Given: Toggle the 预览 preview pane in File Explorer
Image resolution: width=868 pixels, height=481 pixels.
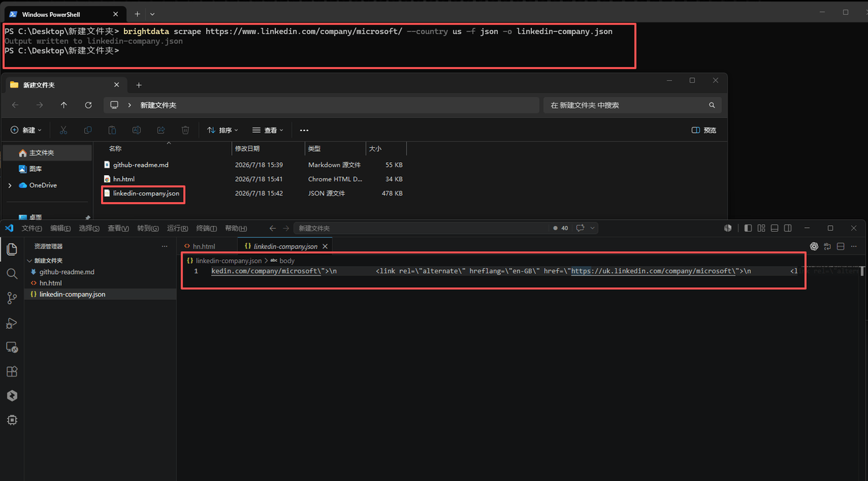Looking at the screenshot, I should [x=704, y=130].
